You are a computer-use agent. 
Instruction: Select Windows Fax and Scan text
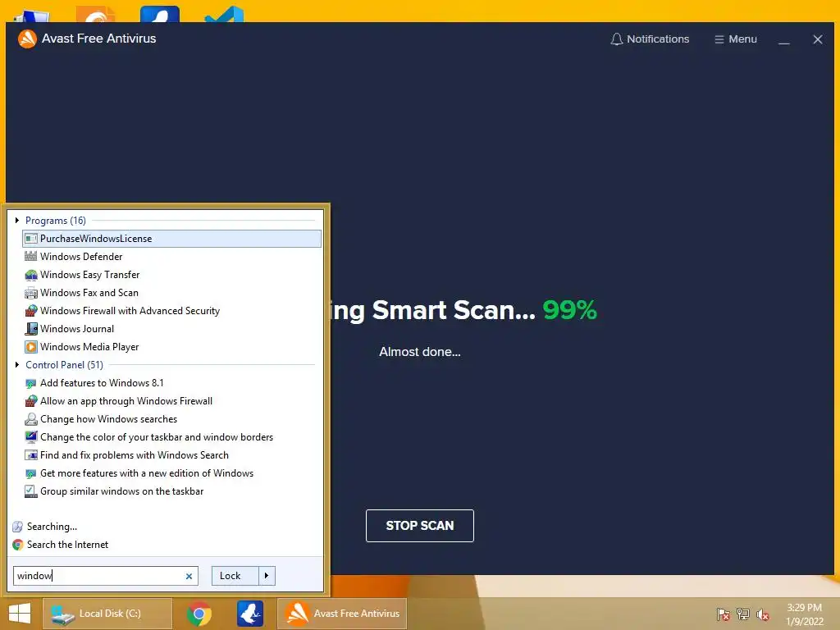tap(89, 293)
